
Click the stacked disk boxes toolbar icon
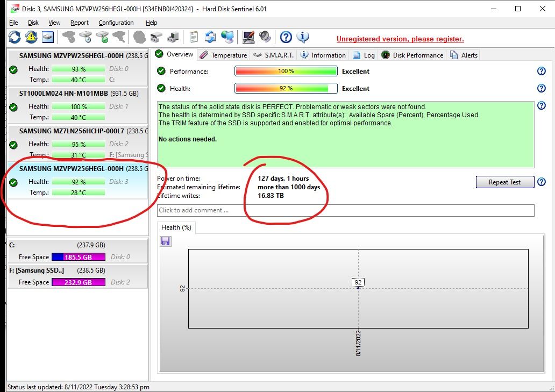pos(156,37)
